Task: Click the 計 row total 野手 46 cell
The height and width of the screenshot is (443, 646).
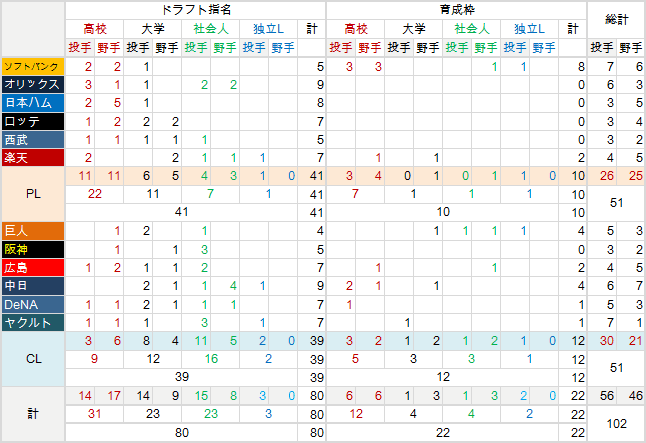Action: click(631, 396)
